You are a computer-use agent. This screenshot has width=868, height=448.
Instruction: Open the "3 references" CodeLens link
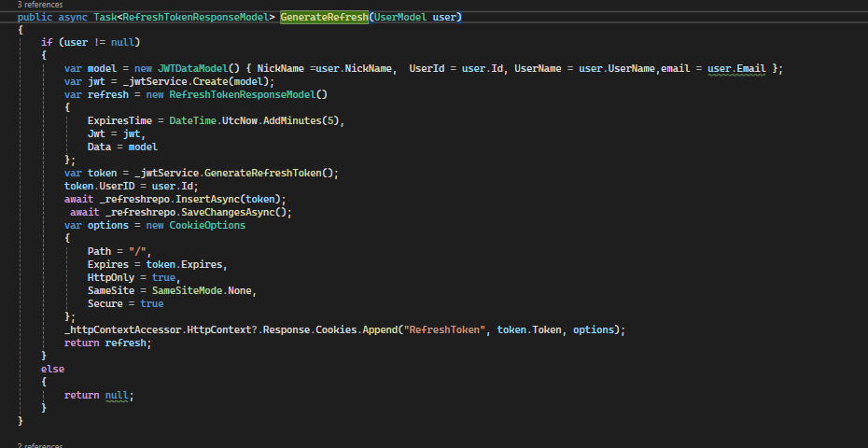tap(40, 5)
